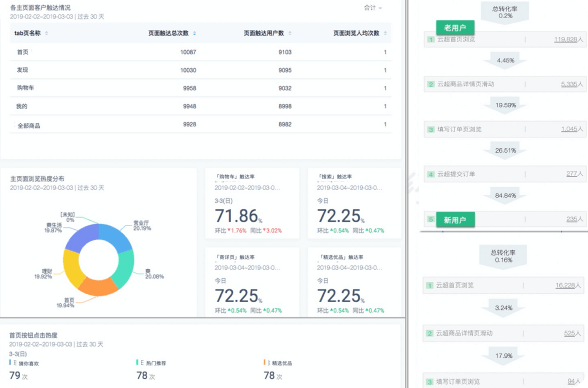The width and height of the screenshot is (588, 388).
Task: Click step 3 badge for 填写订单页浏览
Action: point(431,129)
